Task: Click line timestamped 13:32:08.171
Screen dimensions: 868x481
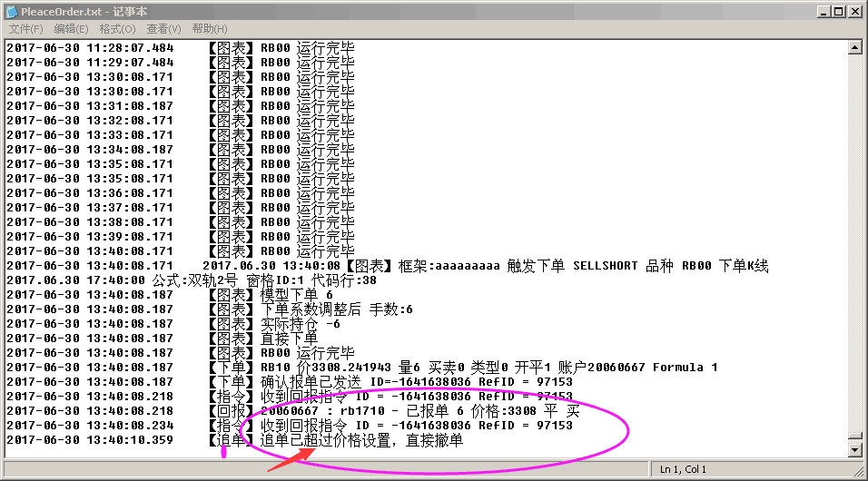Action: [181, 121]
